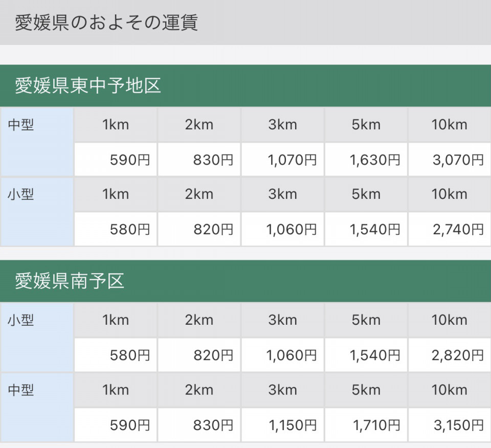Select the 1,710円 fare cell
491x448 pixels.
tap(366, 425)
